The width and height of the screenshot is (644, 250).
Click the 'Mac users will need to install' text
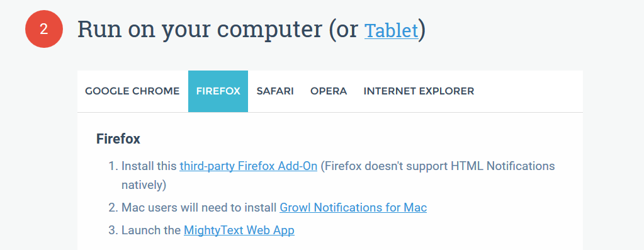click(199, 208)
